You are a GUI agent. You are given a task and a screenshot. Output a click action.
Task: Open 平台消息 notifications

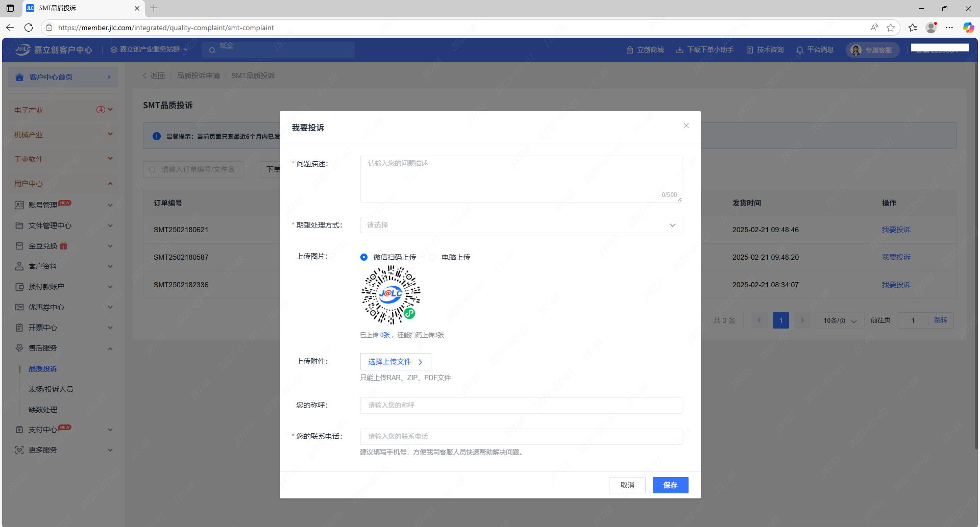(815, 49)
